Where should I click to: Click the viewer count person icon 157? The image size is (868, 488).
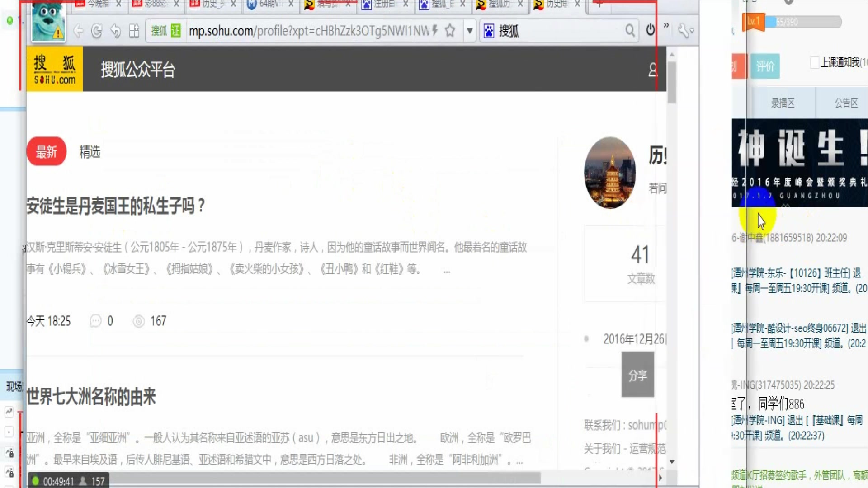click(83, 481)
